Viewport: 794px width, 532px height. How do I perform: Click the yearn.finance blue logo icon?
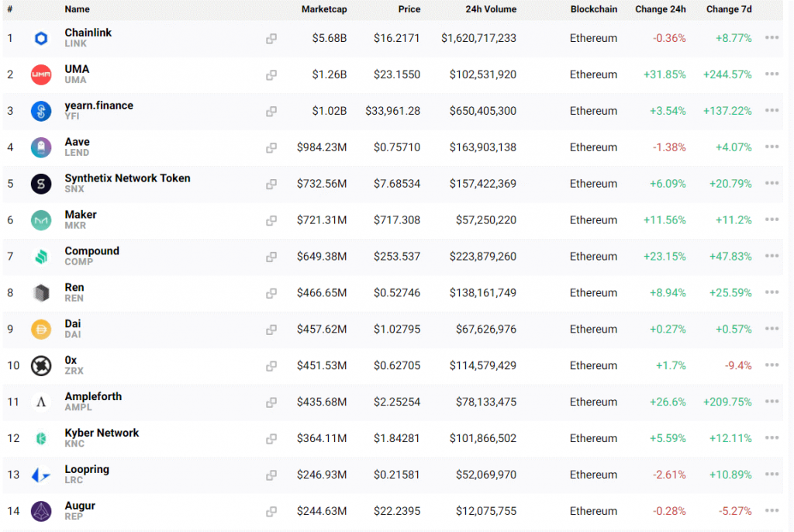click(x=41, y=111)
